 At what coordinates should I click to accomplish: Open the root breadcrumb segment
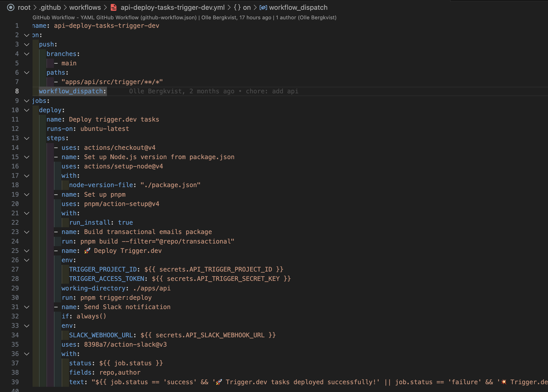(24, 7)
